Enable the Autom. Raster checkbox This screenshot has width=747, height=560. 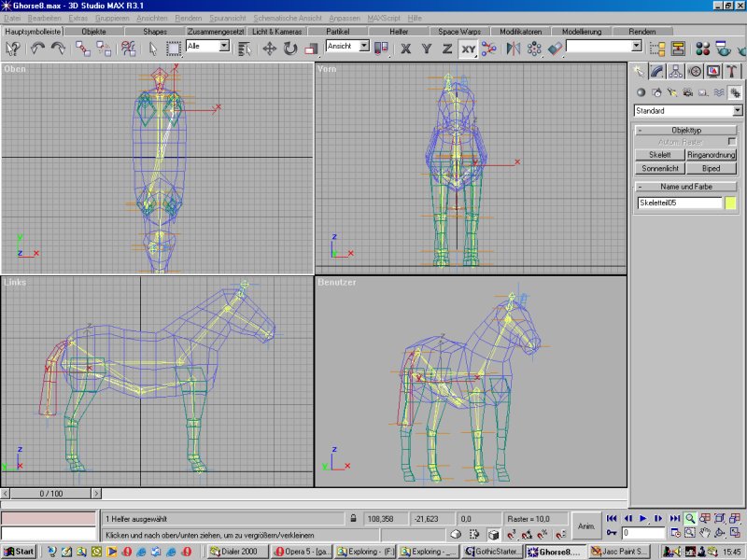pyautogui.click(x=732, y=141)
